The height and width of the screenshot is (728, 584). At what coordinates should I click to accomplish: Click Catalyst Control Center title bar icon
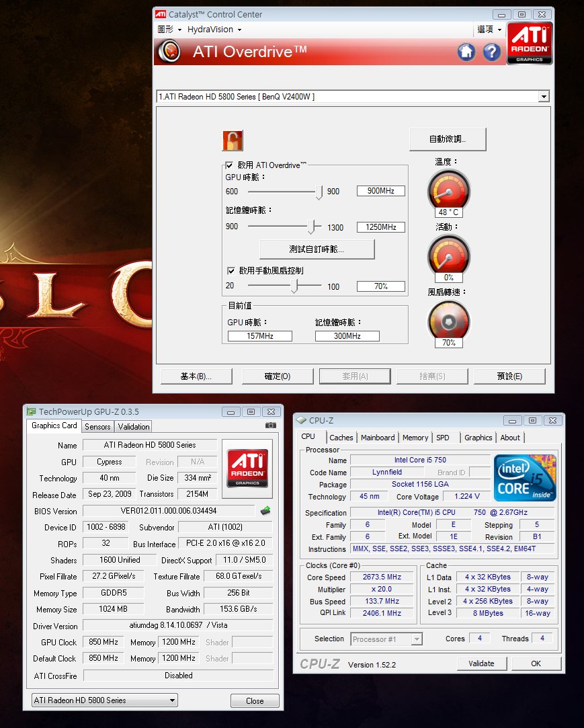coord(160,14)
